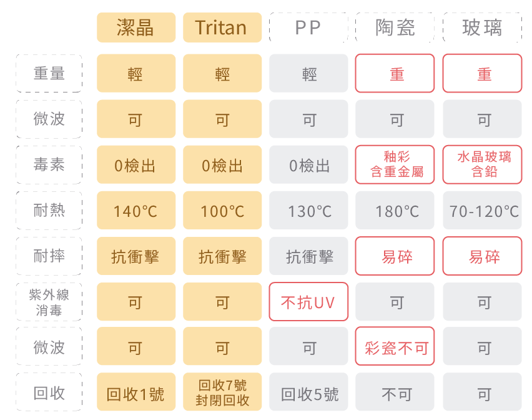Choose the 玻璃 column header
532x420 pixels.
(482, 28)
